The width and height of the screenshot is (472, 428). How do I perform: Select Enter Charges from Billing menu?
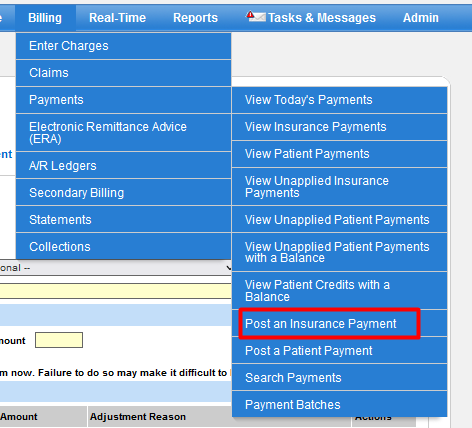(123, 46)
